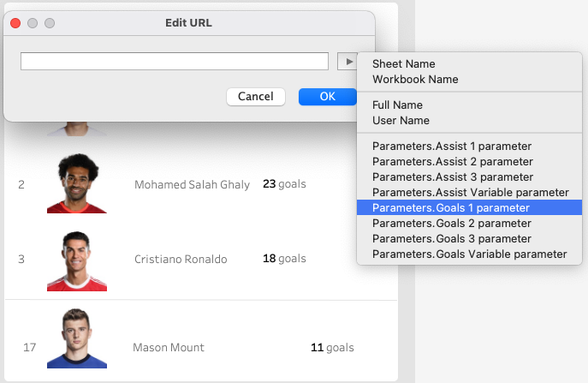Screen dimensions: 588x383
Task: Click Mason Mount's player photo
Action: (77, 339)
